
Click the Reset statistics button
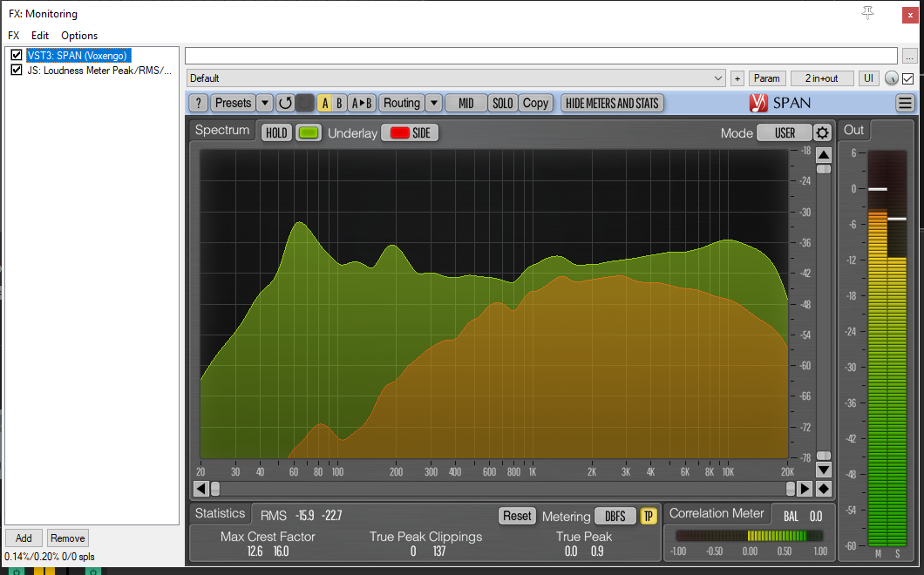pos(516,516)
